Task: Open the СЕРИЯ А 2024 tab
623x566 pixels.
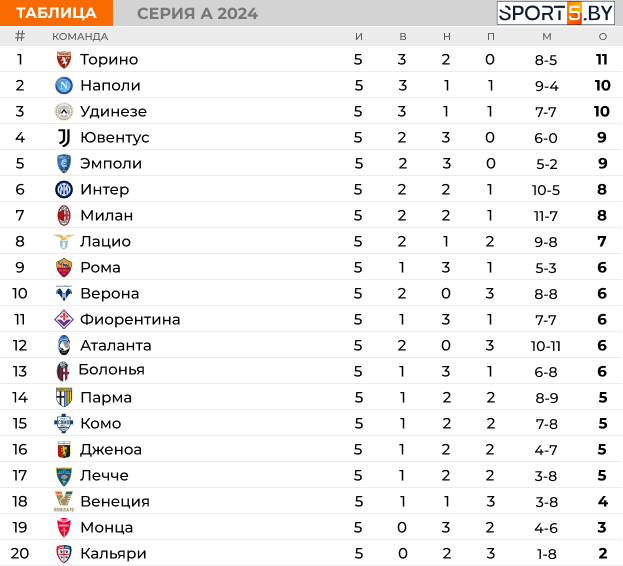Action: point(197,14)
